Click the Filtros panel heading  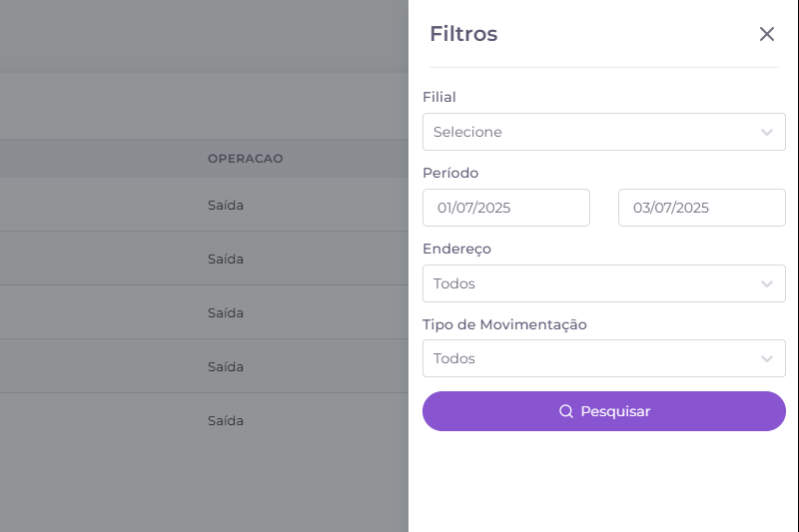(463, 34)
